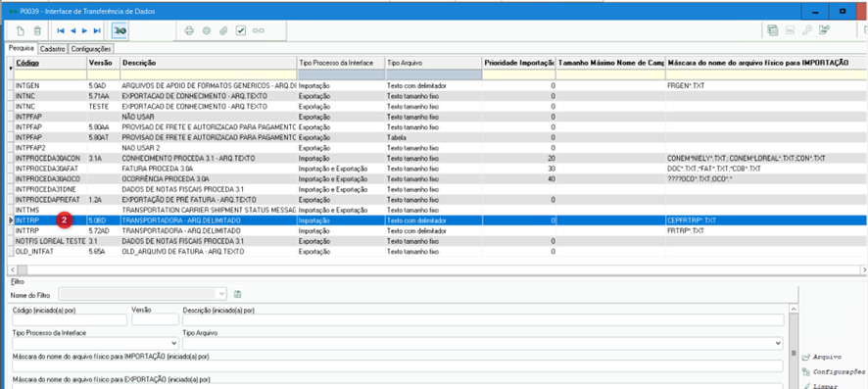Click the save filter disk icon
868x389 pixels.
238,294
